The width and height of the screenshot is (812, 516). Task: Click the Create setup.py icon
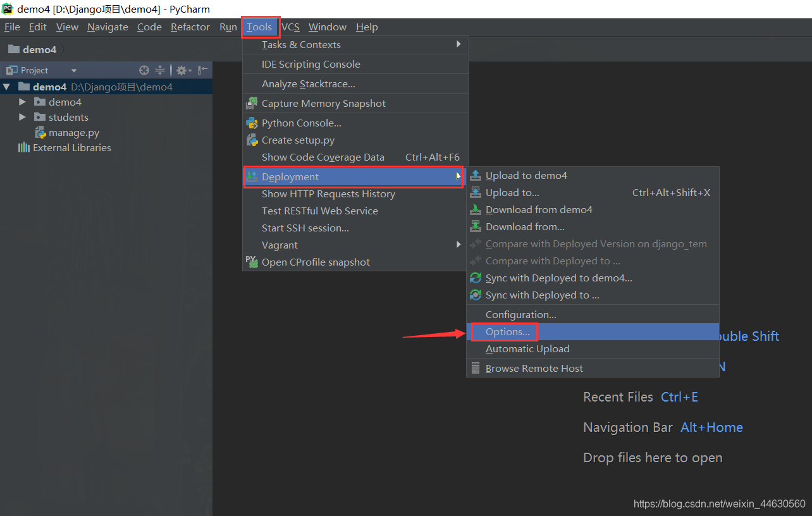[x=252, y=140]
